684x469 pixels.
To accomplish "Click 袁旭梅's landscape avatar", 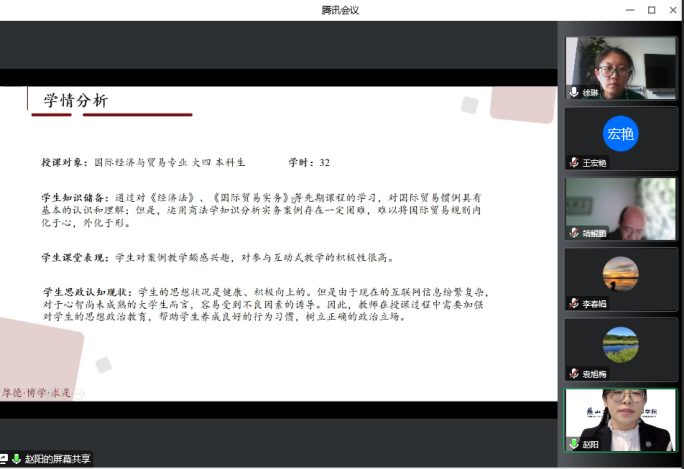I will pos(620,344).
